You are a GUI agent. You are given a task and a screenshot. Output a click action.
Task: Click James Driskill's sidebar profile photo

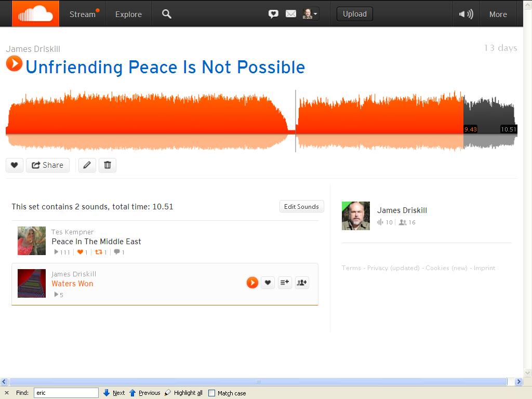coord(355,216)
